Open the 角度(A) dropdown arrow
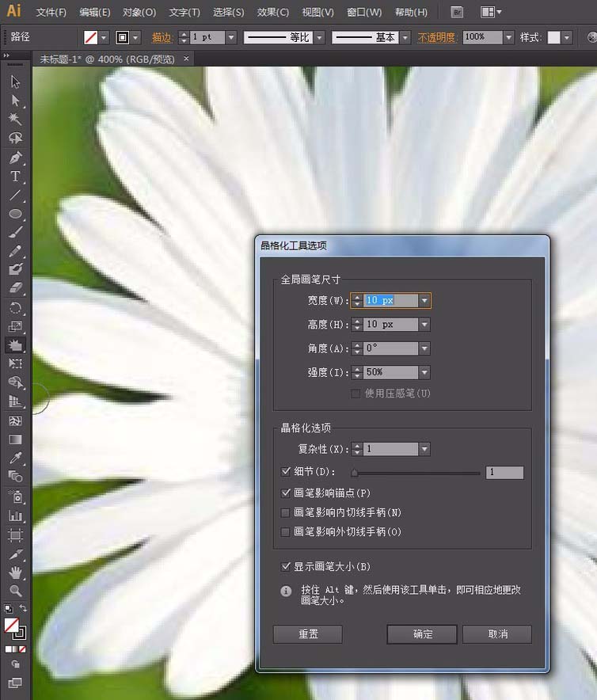This screenshot has width=597, height=700. click(x=424, y=348)
